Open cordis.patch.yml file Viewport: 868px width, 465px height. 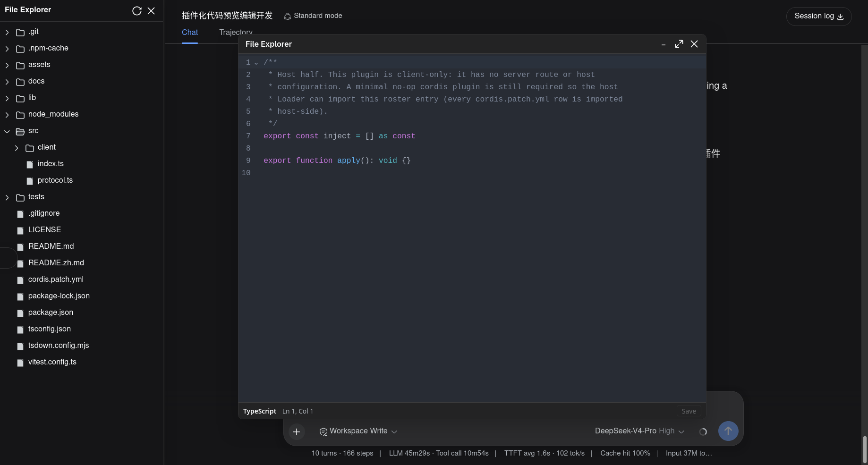tap(56, 279)
